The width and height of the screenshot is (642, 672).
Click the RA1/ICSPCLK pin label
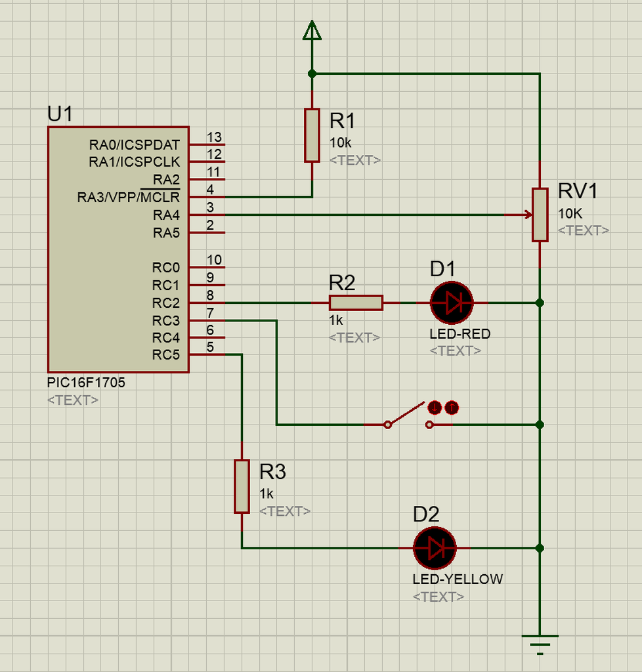click(134, 162)
